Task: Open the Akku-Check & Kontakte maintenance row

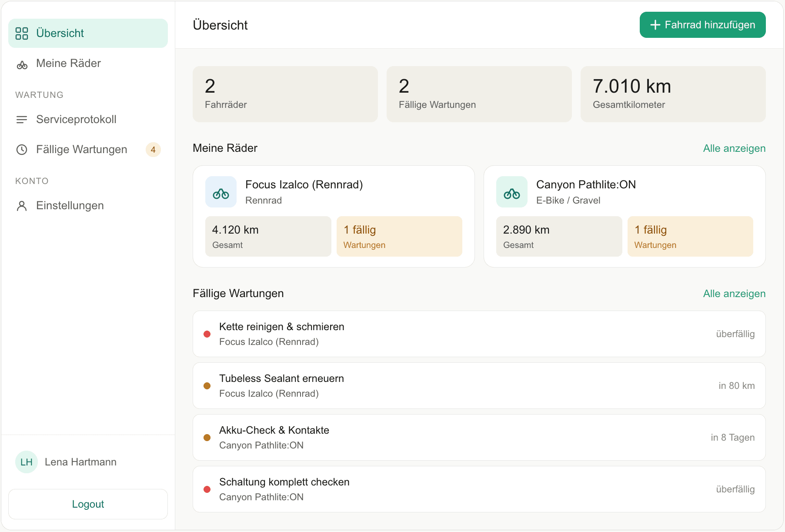Action: [x=479, y=438]
